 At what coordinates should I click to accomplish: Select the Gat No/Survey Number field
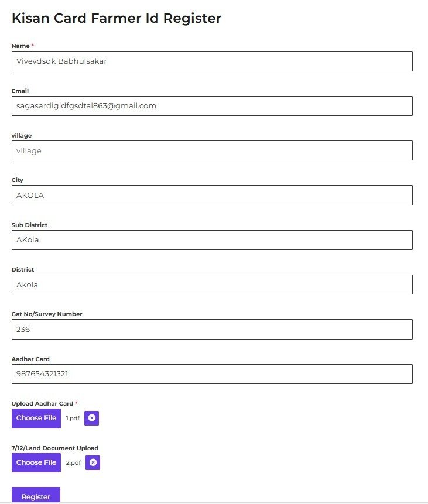[212, 329]
